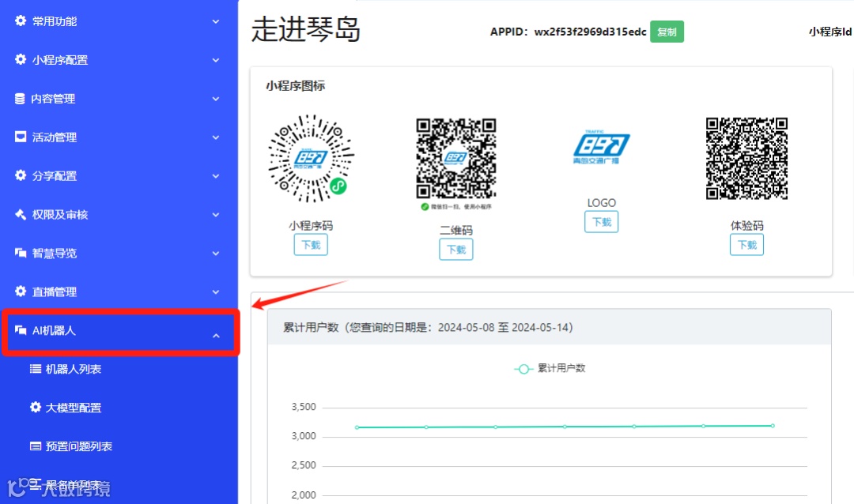Download the 二维码 image
Viewport: 854px width, 504px height.
[456, 250]
